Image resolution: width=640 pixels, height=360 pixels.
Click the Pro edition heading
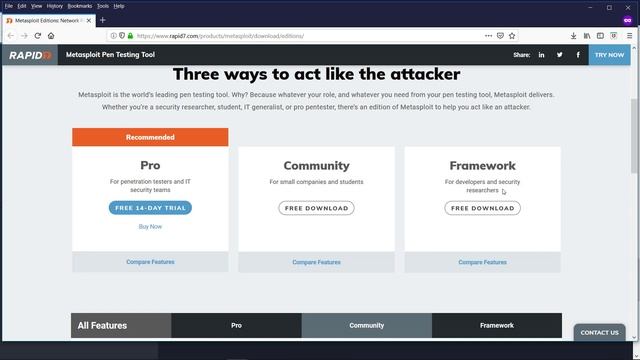coord(150,165)
